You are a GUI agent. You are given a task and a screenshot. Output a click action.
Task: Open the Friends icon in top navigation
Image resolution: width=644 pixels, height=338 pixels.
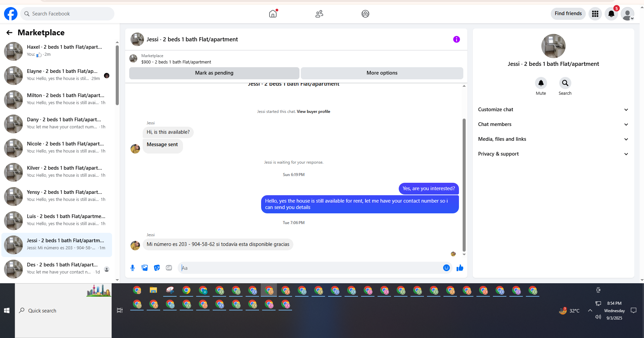coord(319,14)
